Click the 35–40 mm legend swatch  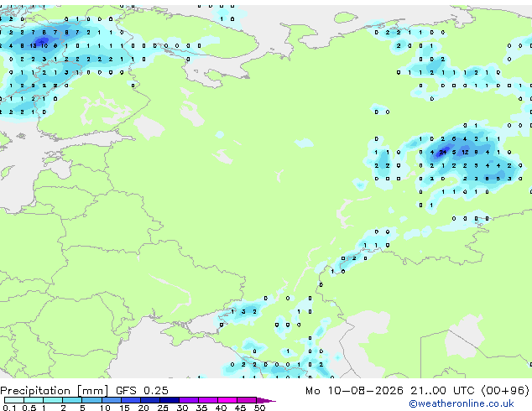click(207, 400)
